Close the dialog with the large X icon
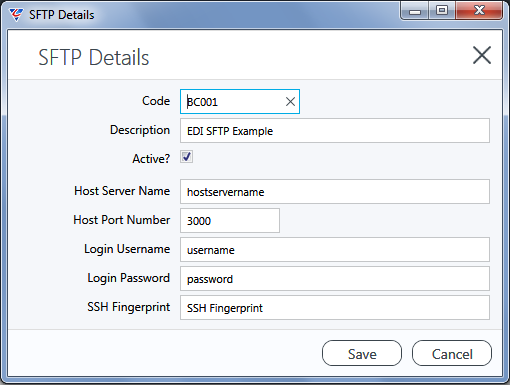The height and width of the screenshot is (385, 510). (482, 55)
